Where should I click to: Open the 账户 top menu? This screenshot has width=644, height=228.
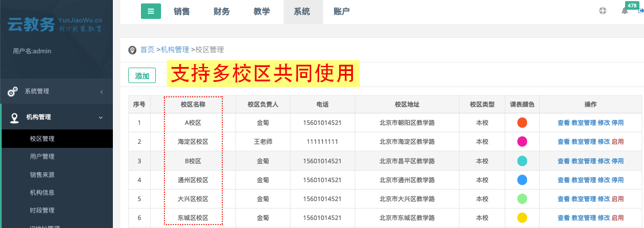click(x=341, y=11)
